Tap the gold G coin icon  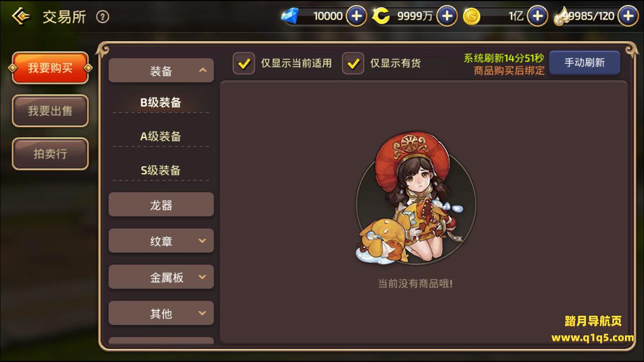pos(471,17)
